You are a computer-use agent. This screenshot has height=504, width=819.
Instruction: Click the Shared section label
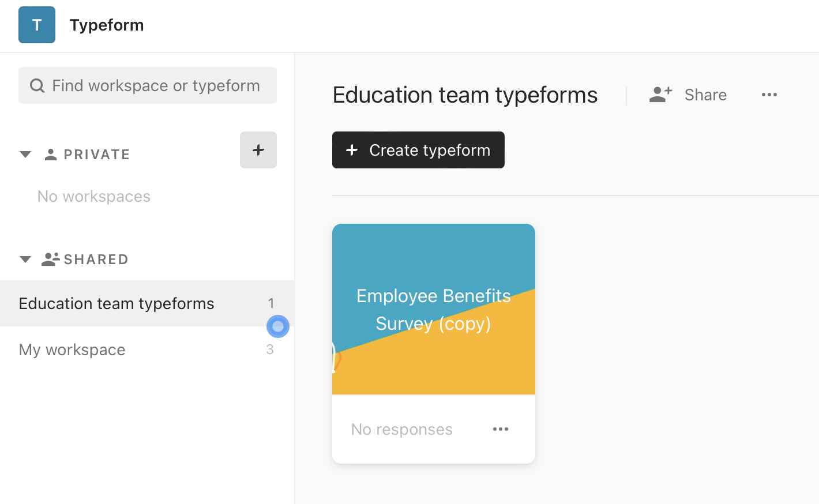point(96,259)
